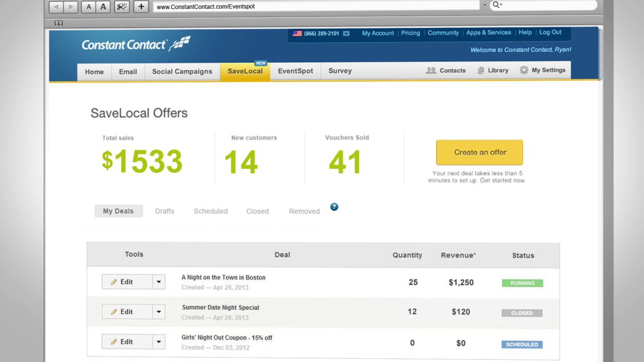Edit the Summer Date Night Special deal
This screenshot has height=362, width=644.
click(x=127, y=312)
